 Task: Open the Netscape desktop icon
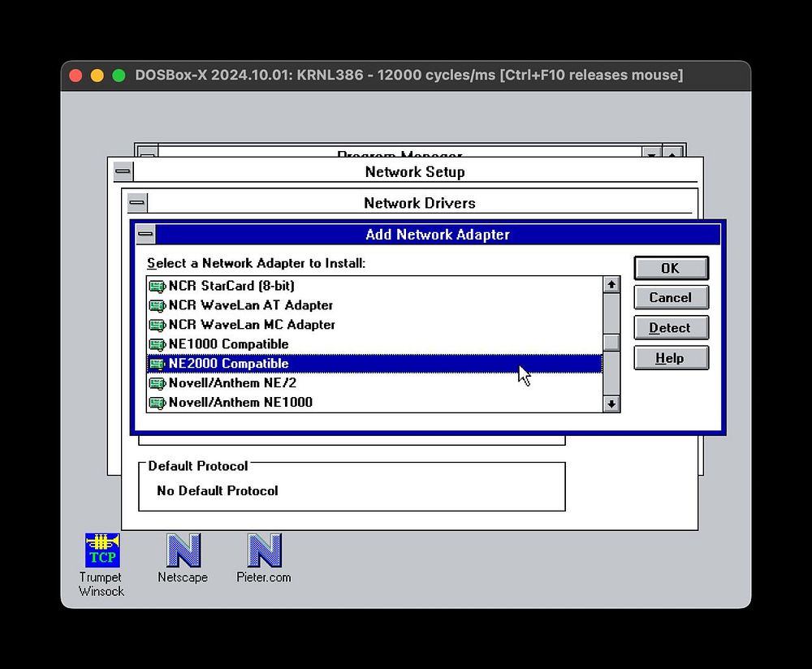point(184,550)
